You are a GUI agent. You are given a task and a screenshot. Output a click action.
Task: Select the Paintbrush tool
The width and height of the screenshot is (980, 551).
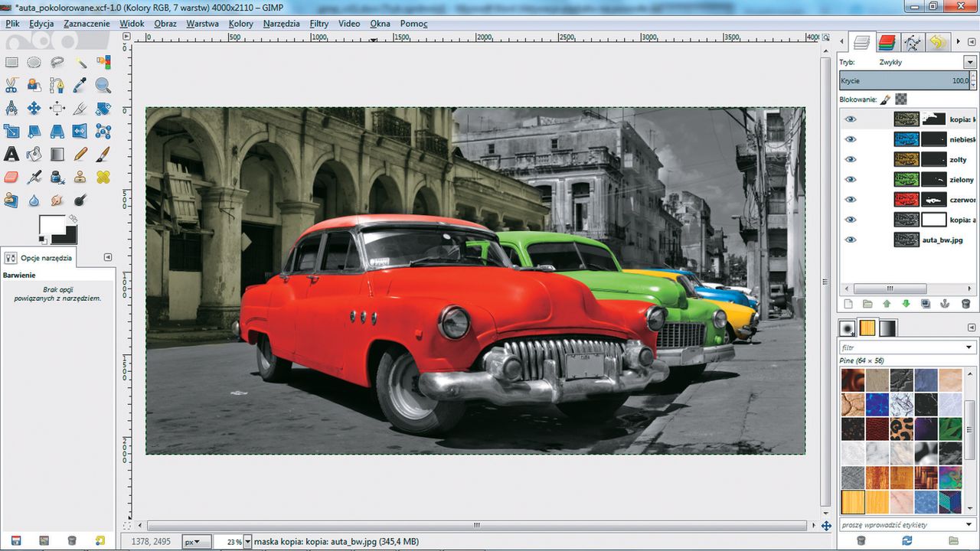(x=103, y=154)
